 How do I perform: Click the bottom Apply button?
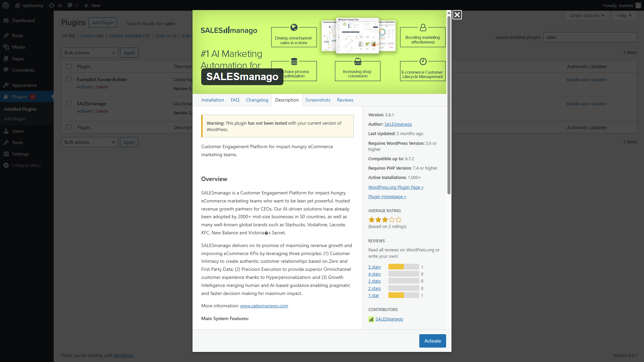pos(129,142)
